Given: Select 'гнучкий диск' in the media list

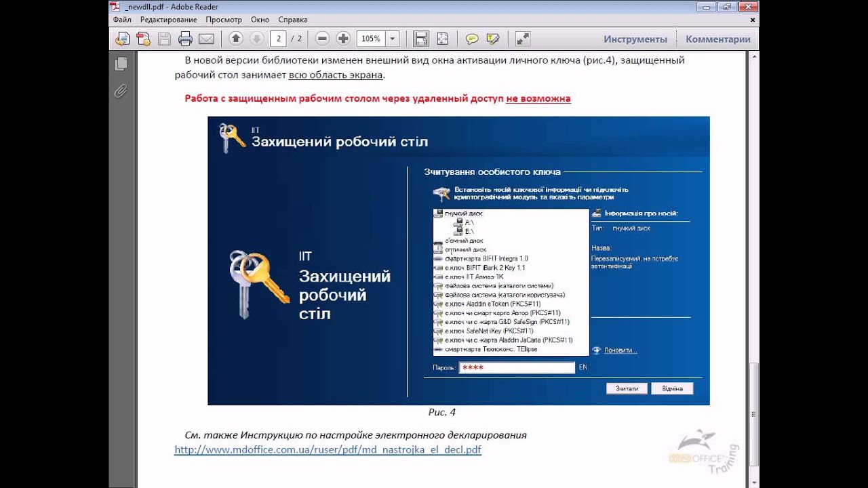Looking at the screenshot, I should pos(463,213).
